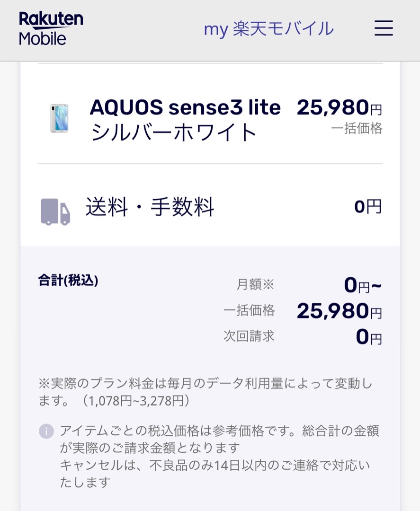Click 一括価格 label under product price

click(357, 128)
